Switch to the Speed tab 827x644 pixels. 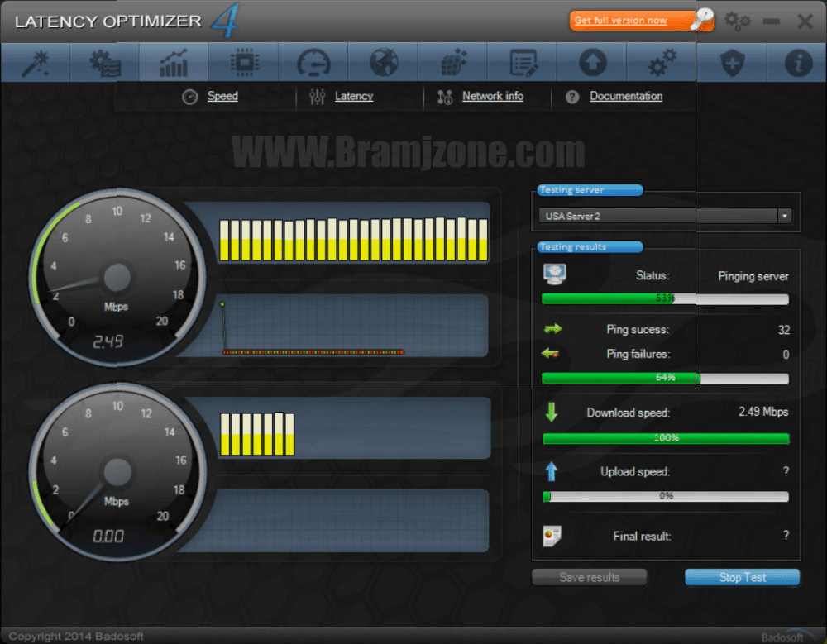tap(222, 96)
